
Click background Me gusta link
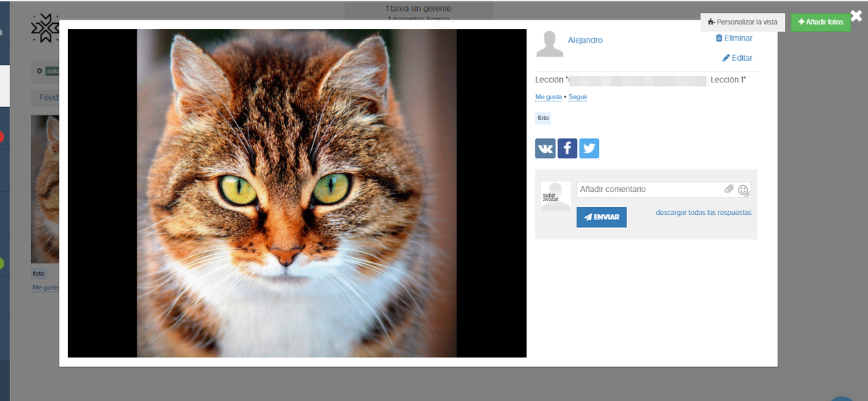46,288
